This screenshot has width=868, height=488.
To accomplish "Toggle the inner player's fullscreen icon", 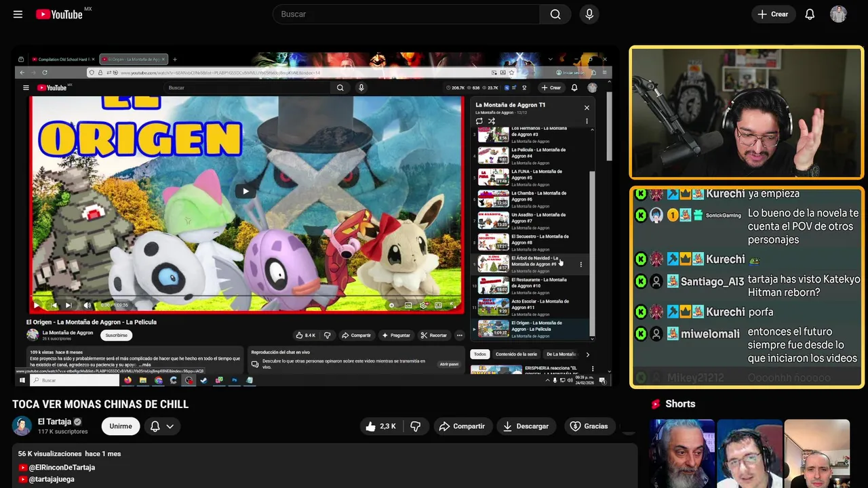I will click(x=454, y=306).
